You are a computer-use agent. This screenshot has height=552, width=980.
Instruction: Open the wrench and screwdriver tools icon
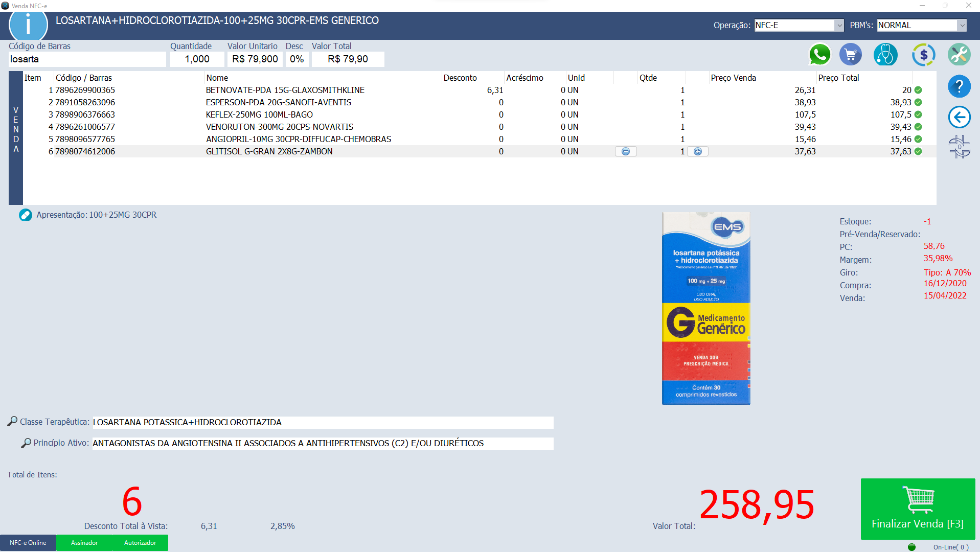(x=959, y=55)
